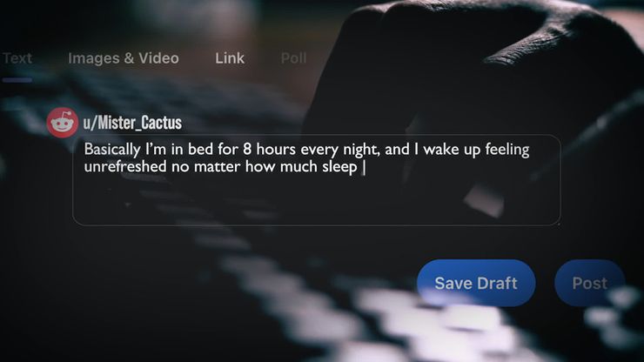The width and height of the screenshot is (644, 362).
Task: Click the Reddit Snoo avatar icon
Action: click(x=62, y=123)
